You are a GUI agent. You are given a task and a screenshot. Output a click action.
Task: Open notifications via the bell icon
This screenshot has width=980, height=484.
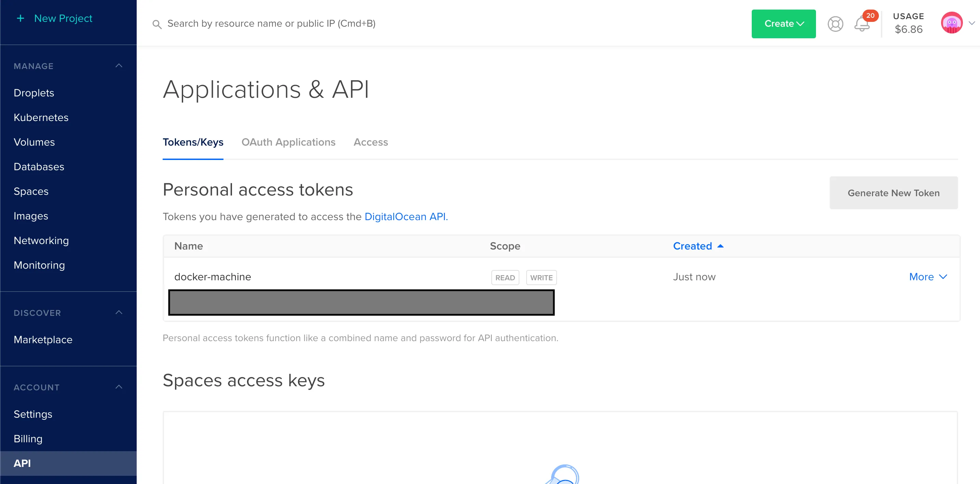coord(862,24)
